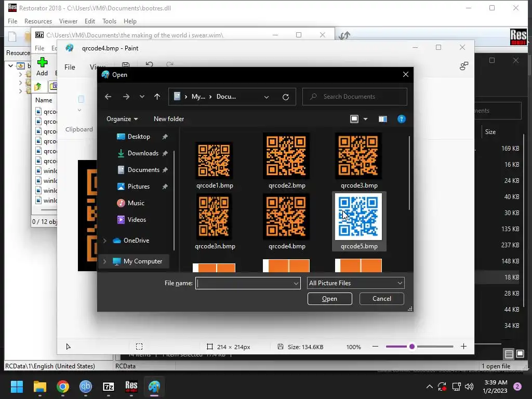
Task: Open the Organize menu
Action: tap(122, 119)
